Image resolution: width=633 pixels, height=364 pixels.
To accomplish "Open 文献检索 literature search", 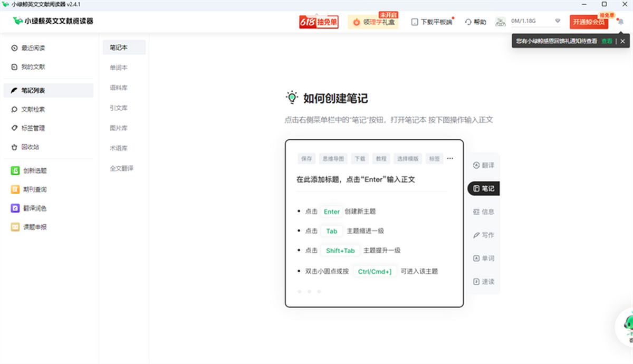I will point(33,110).
